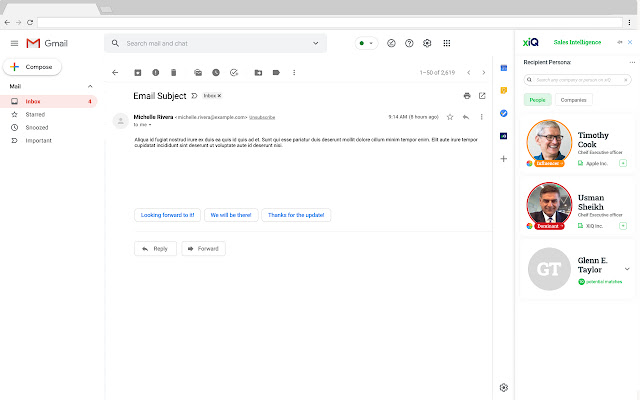640x400 pixels.
Task: Apply a label to email
Action: [x=276, y=73]
